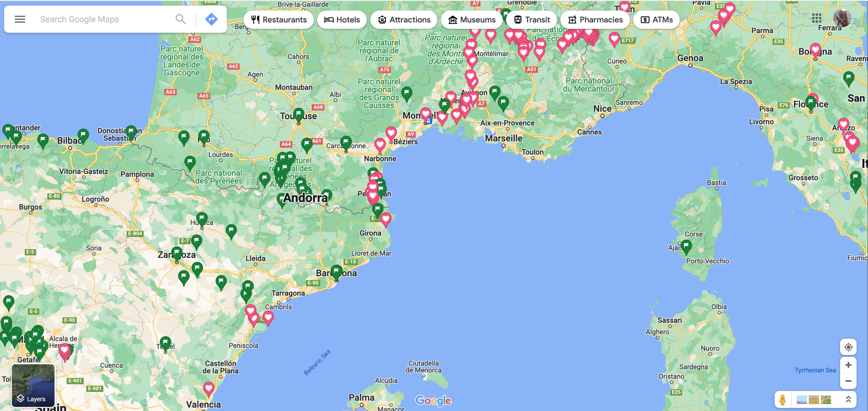Viewport: 868px width, 411px height.
Task: Pick up the Street View pegman
Action: (783, 399)
